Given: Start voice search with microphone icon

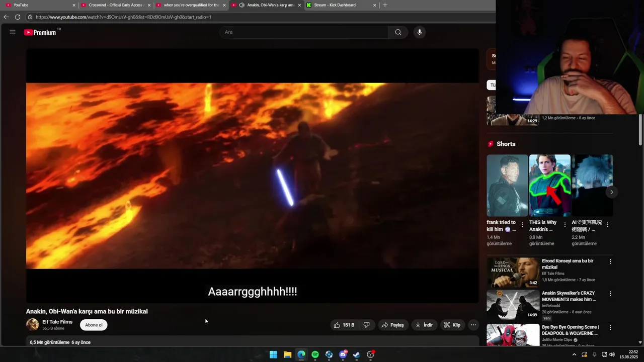Looking at the screenshot, I should pos(419,32).
